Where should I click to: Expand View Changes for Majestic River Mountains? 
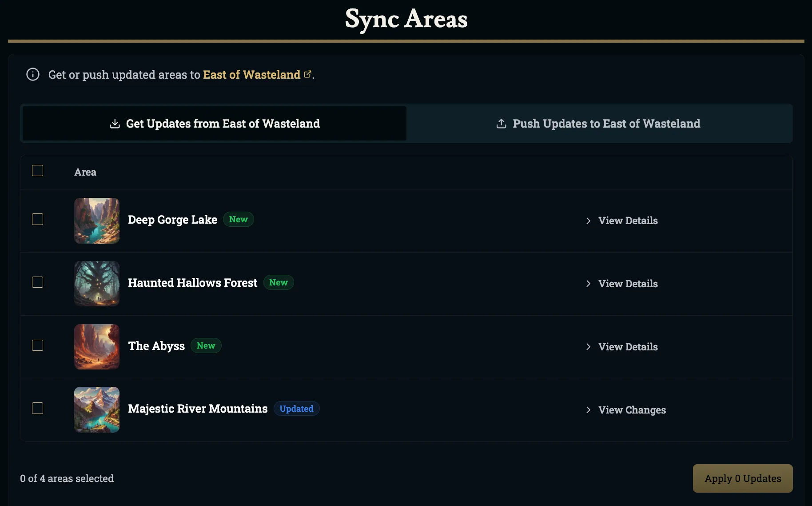pos(632,410)
